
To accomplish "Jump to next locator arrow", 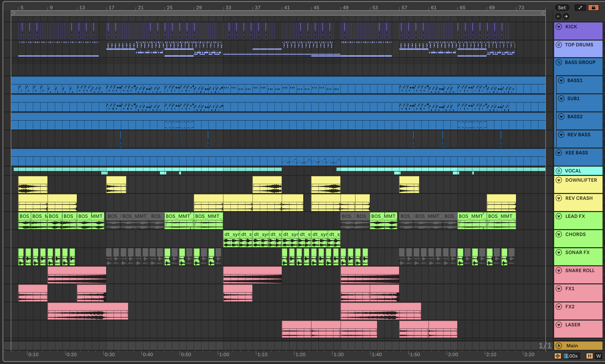I will 566,16.
